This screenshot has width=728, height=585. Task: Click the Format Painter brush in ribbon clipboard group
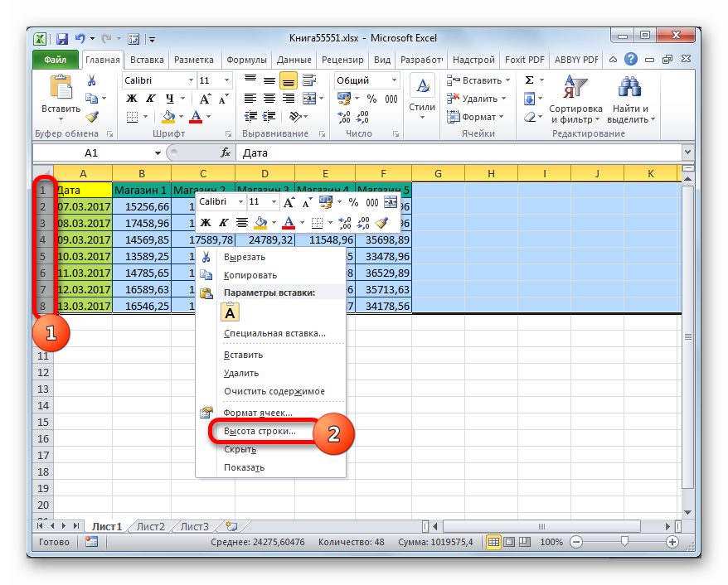pyautogui.click(x=92, y=118)
